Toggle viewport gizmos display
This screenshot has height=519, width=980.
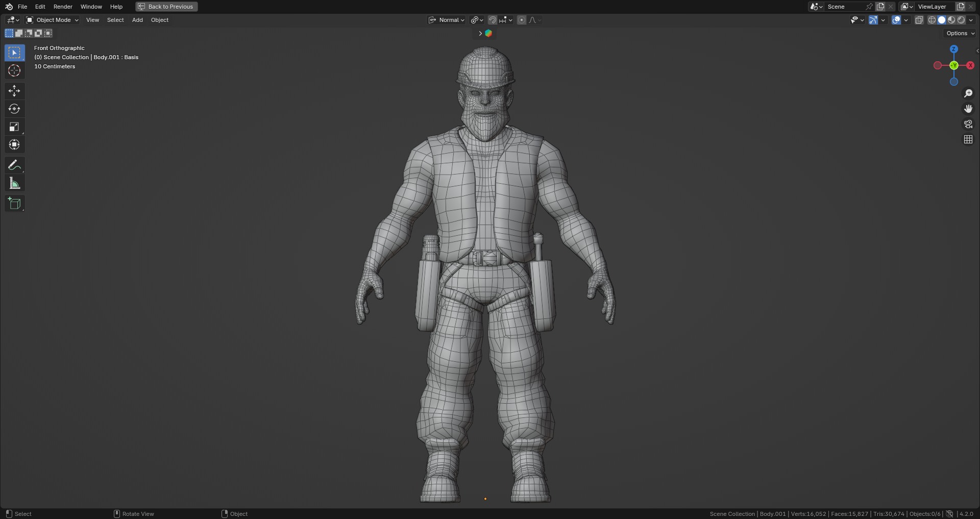pos(873,20)
